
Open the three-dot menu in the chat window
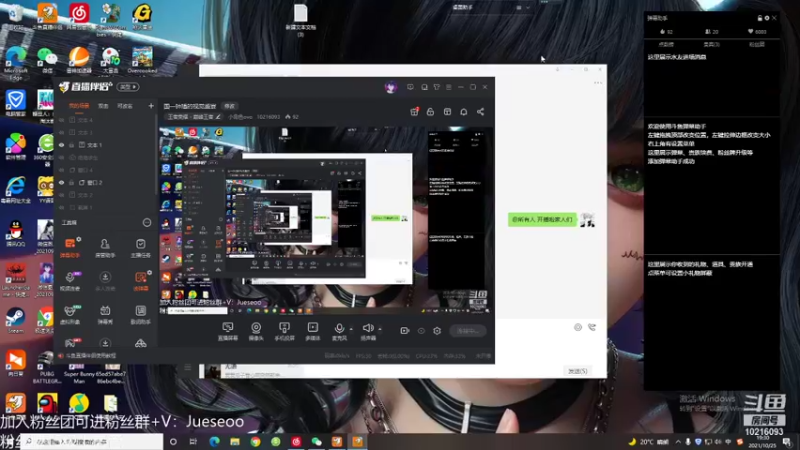pyautogui.click(x=598, y=83)
